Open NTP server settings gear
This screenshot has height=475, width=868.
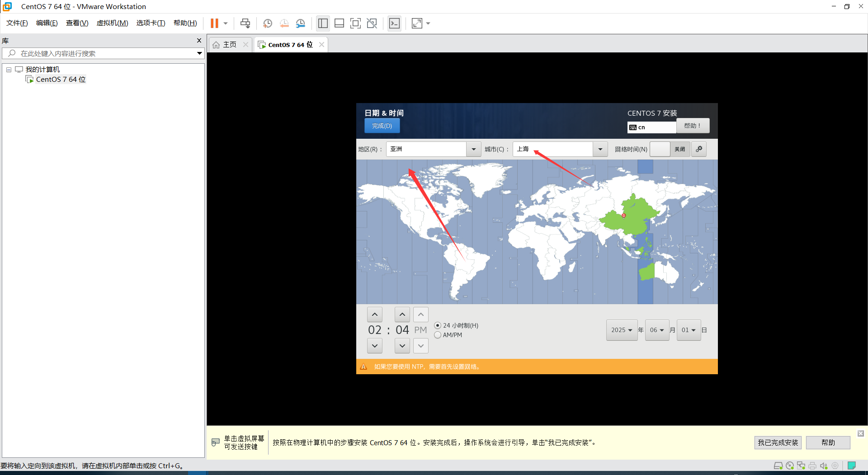point(699,149)
